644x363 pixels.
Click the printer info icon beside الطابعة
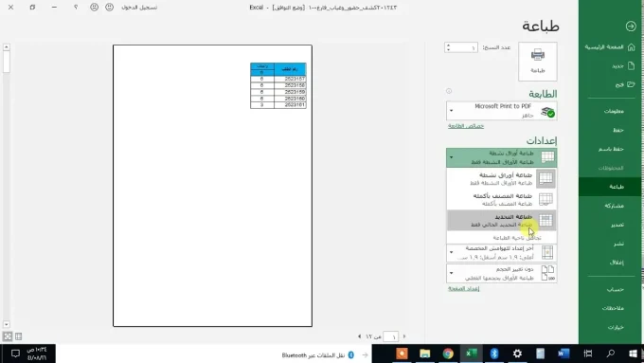pos(449,91)
